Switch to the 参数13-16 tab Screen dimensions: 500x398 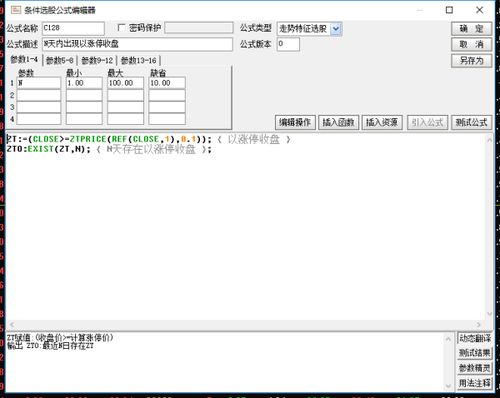pos(138,60)
